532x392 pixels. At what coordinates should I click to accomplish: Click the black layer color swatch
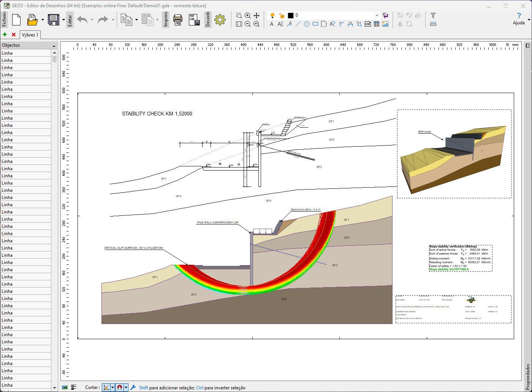tap(291, 16)
